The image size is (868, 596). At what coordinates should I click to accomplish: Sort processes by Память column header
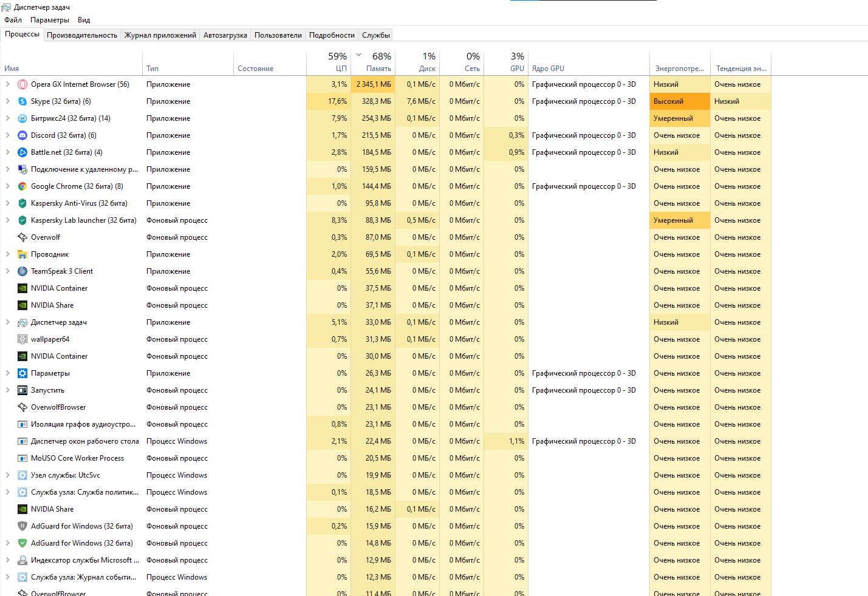(x=373, y=62)
